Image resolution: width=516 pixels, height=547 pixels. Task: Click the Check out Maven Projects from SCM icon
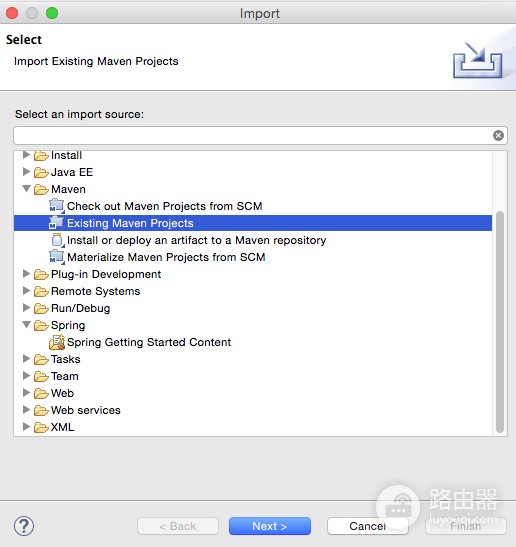coord(57,206)
